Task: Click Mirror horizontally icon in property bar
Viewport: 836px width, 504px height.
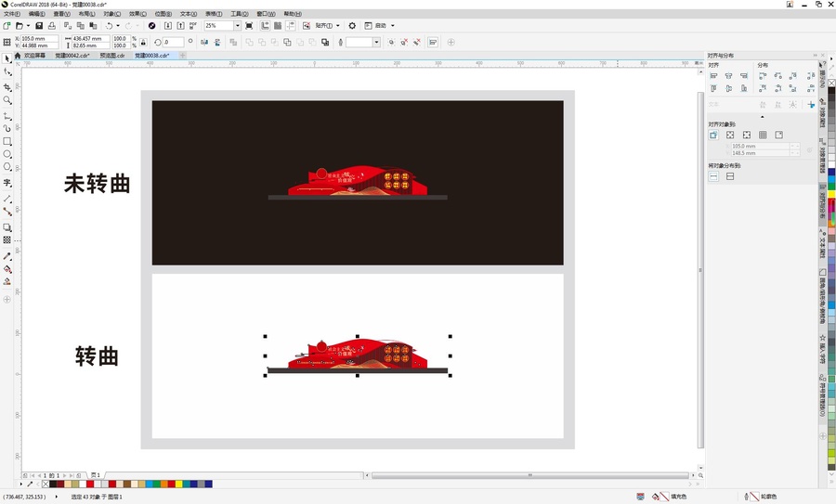Action: [204, 42]
